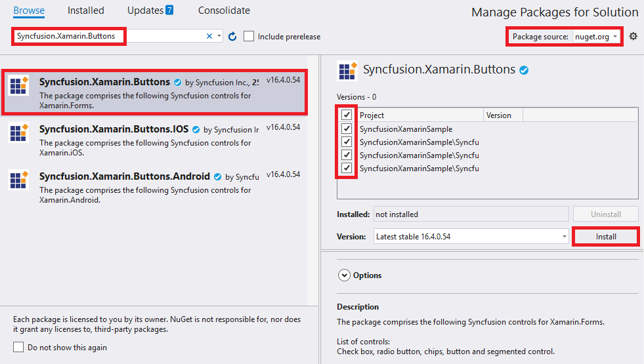Select the SyncfusionXamarinSample project row text
Image resolution: width=644 pixels, height=364 pixels.
tap(406, 129)
